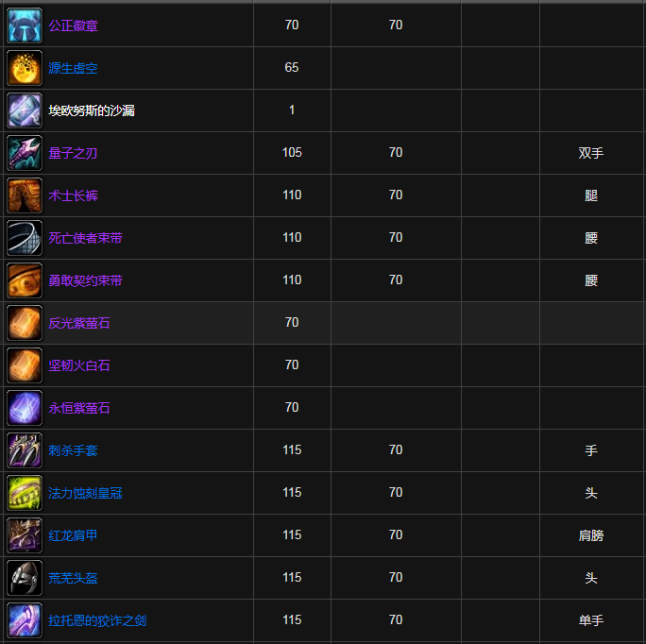The width and height of the screenshot is (646, 644).
Task: Click the 红龙肩甲 shoulder icon thumbnail
Action: point(25,535)
